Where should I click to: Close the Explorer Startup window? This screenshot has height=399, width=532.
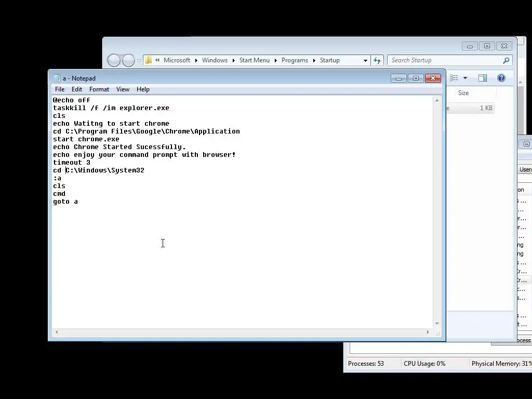[504, 46]
